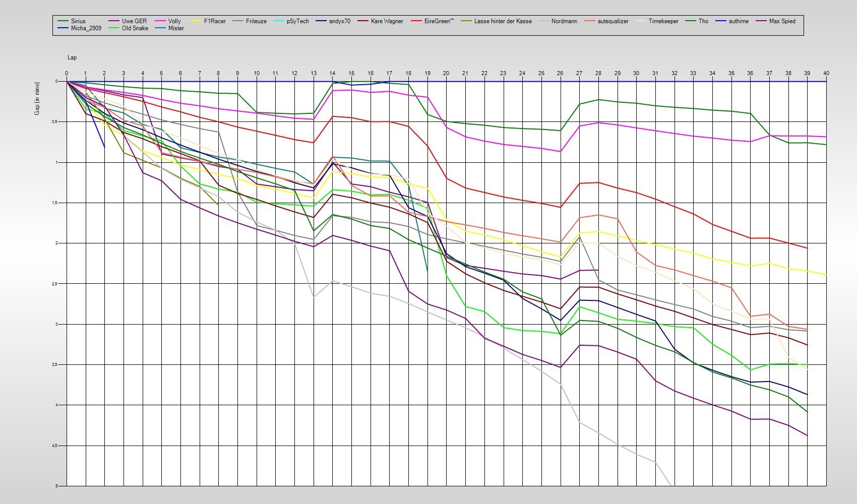Select Lasse hinter der Kasse legend item

(x=503, y=21)
